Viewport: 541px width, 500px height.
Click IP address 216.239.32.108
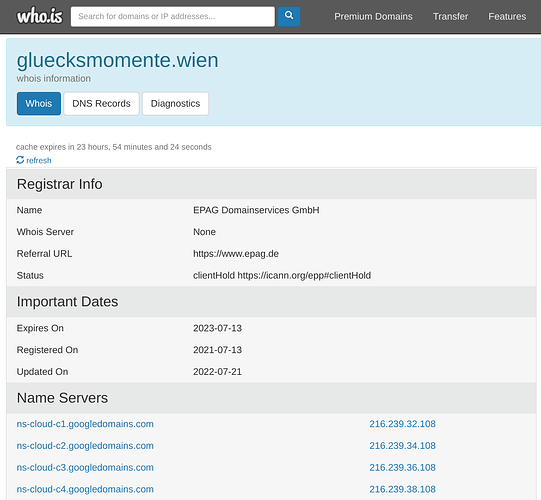pyautogui.click(x=402, y=424)
